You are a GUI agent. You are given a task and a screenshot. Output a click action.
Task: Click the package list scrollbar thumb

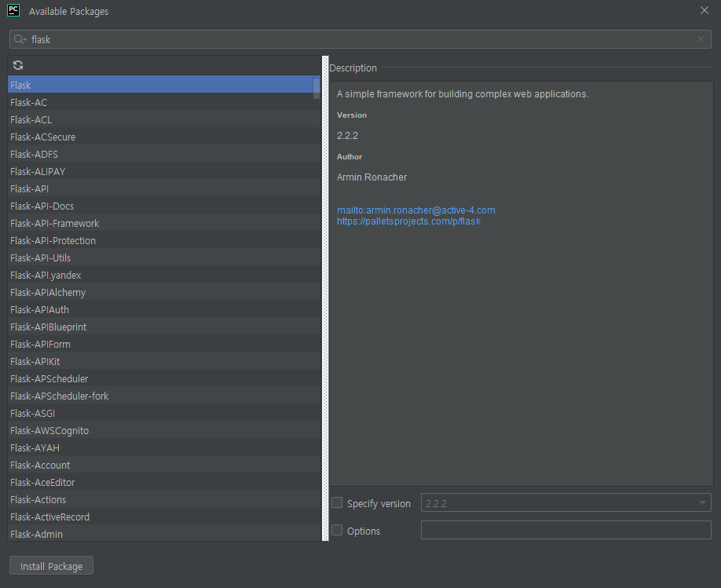(x=317, y=88)
